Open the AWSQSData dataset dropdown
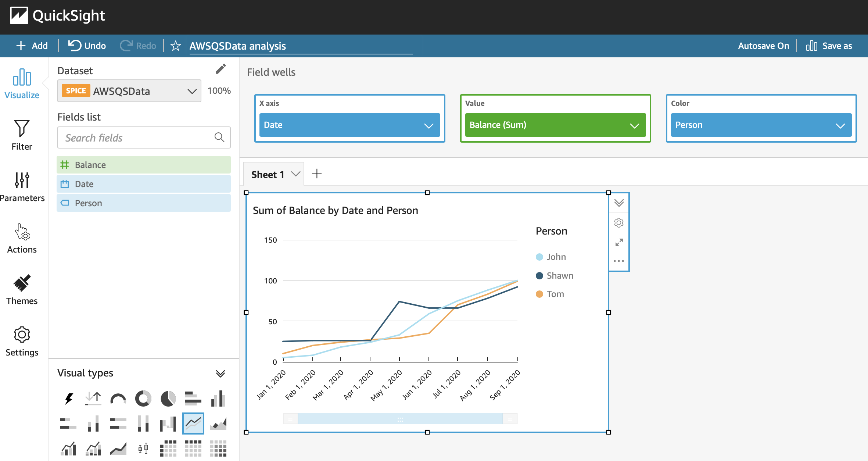 tap(129, 91)
